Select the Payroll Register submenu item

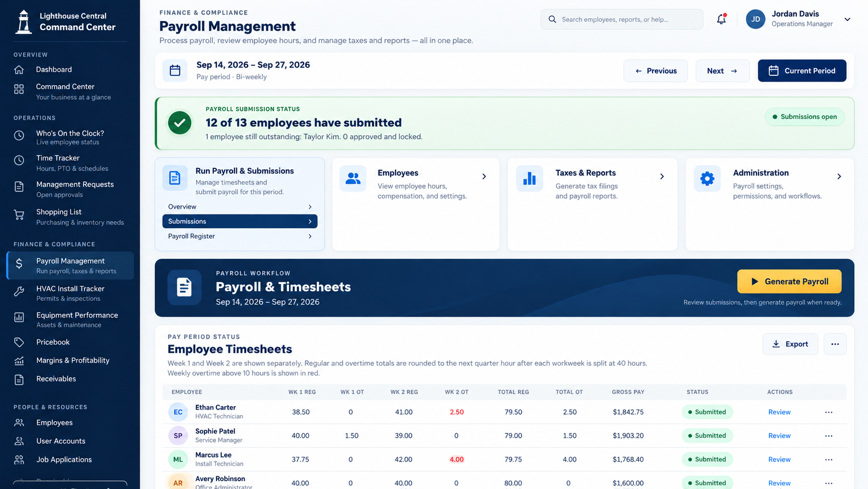tap(240, 236)
